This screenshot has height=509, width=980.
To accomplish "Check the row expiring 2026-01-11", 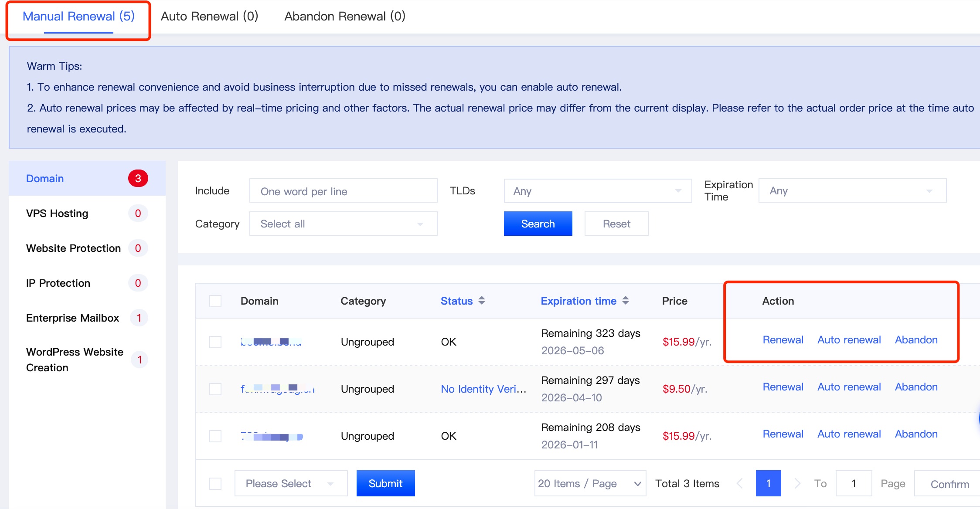I will (215, 436).
